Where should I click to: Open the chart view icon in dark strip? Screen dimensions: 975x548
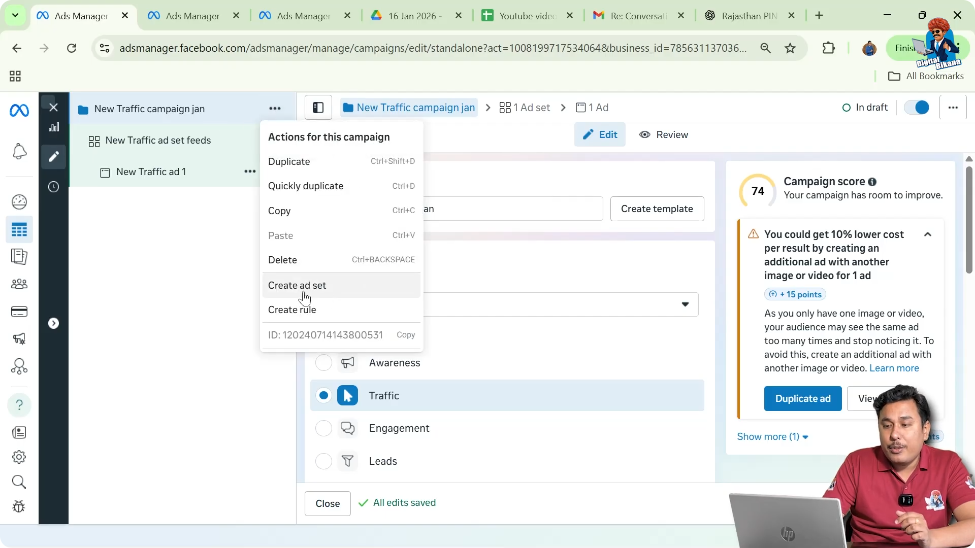click(x=54, y=127)
